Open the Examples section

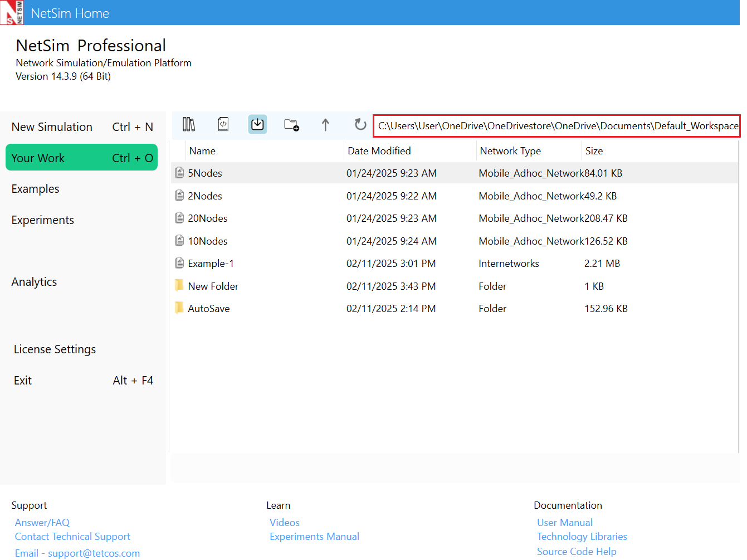tap(35, 189)
